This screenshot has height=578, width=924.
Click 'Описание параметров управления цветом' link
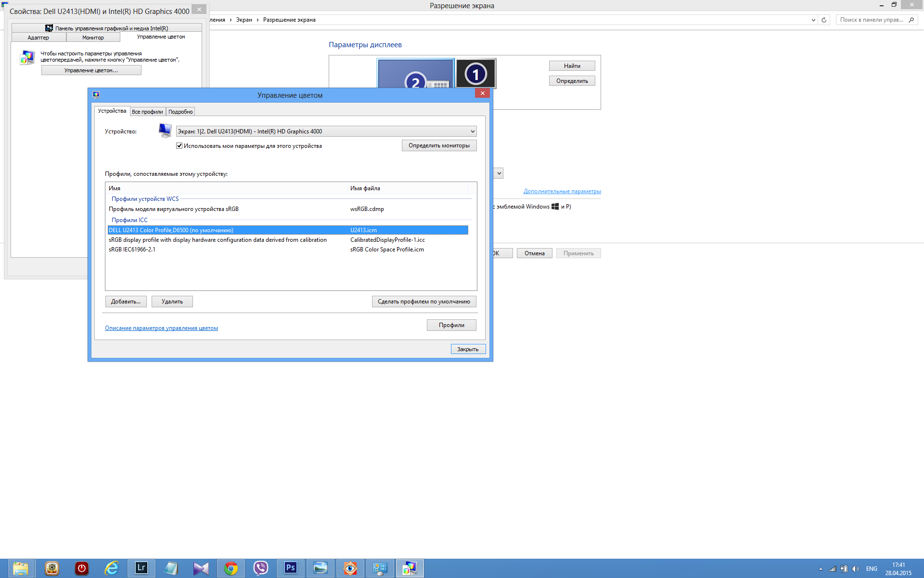click(x=161, y=328)
